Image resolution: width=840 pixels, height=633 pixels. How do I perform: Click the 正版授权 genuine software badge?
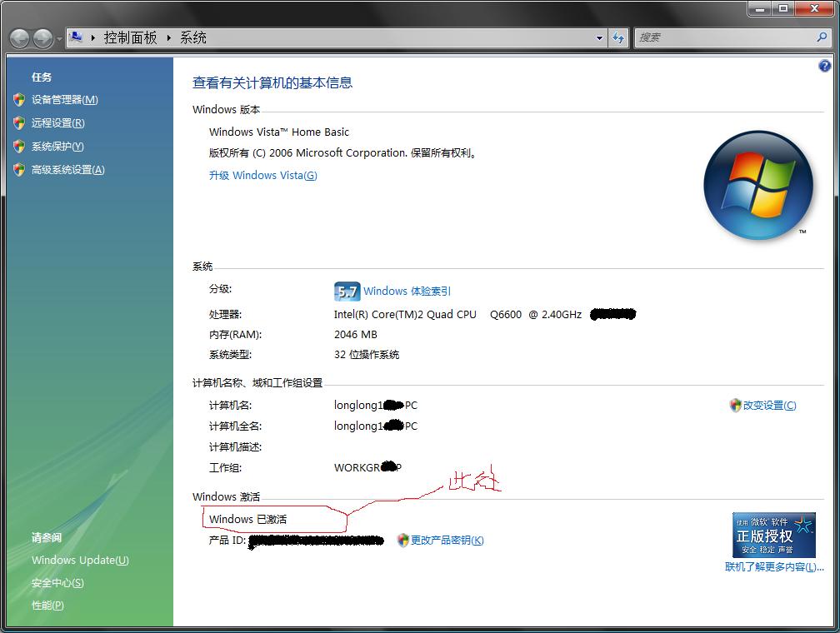[x=774, y=535]
